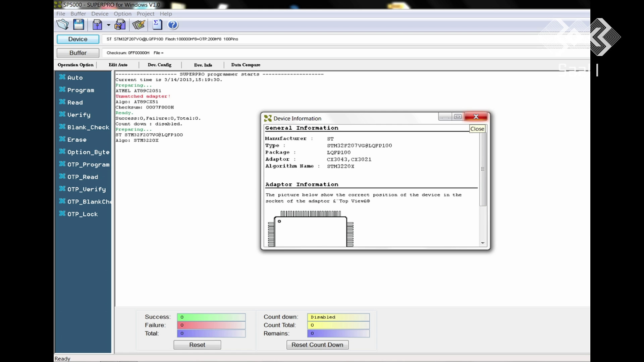This screenshot has height=362, width=644.
Task: Click the blue help question mark icon
Action: pos(173,25)
